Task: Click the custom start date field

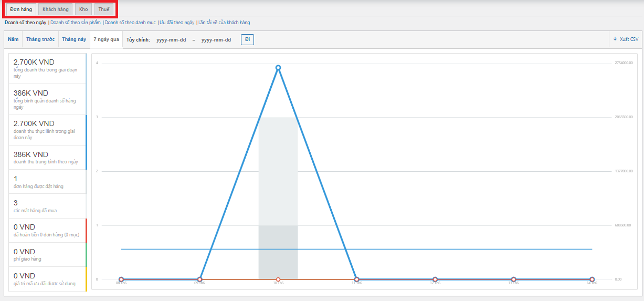Action: [171, 40]
